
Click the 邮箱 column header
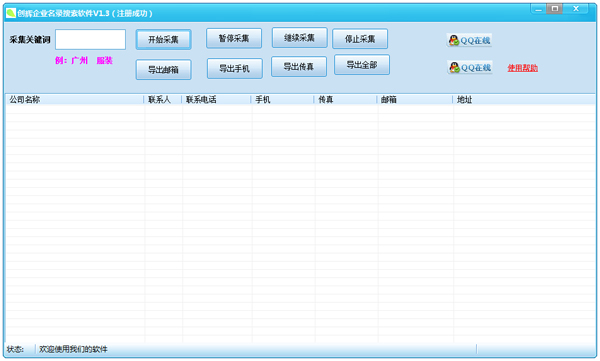coord(415,100)
